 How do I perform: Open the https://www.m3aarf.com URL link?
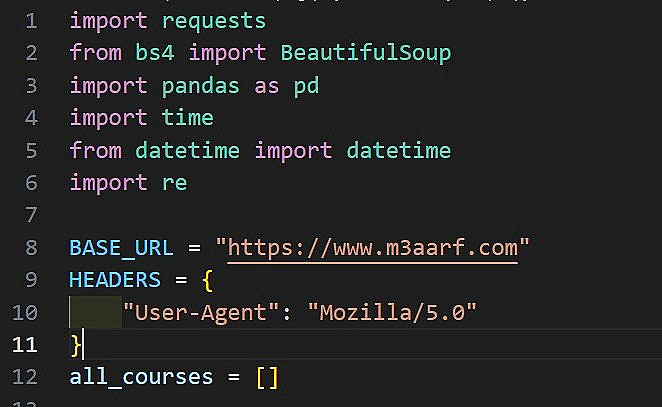point(373,247)
